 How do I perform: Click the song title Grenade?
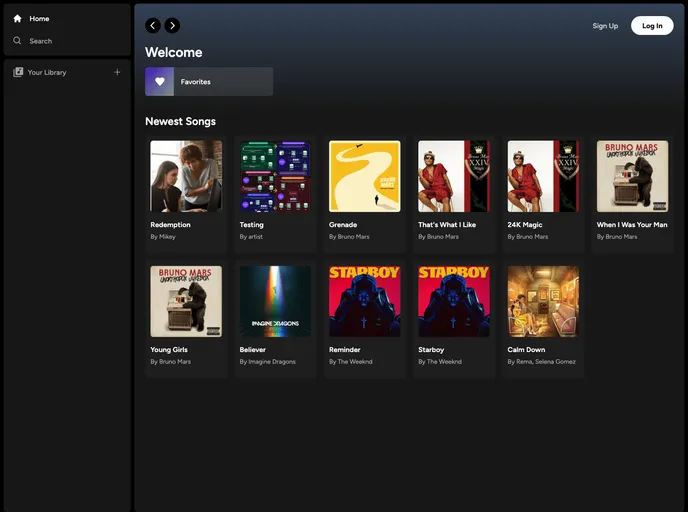point(343,225)
